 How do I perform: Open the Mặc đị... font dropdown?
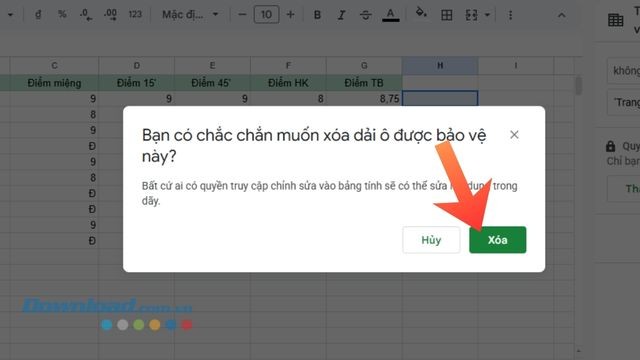190,15
